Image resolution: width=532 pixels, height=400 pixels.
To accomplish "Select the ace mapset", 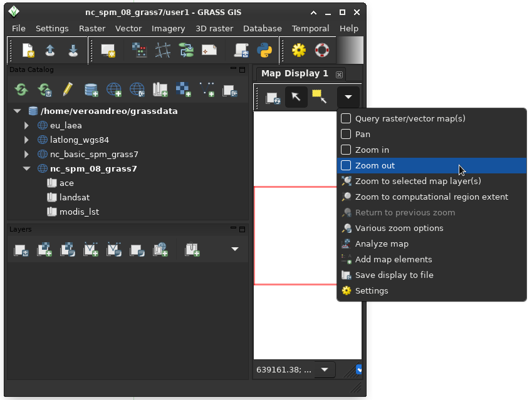I will (66, 183).
